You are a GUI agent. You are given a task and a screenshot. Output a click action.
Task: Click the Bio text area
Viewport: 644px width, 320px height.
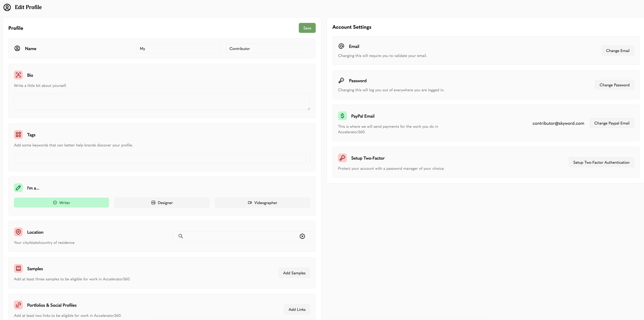[x=162, y=102]
